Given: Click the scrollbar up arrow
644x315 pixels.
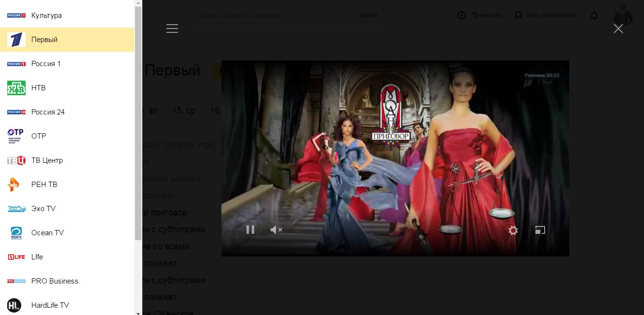Looking at the screenshot, I should click(x=138, y=3).
